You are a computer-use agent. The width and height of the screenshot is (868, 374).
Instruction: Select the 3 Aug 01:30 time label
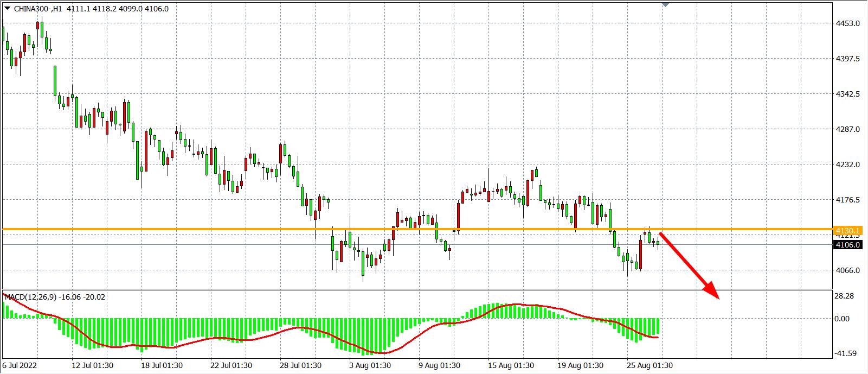369,365
